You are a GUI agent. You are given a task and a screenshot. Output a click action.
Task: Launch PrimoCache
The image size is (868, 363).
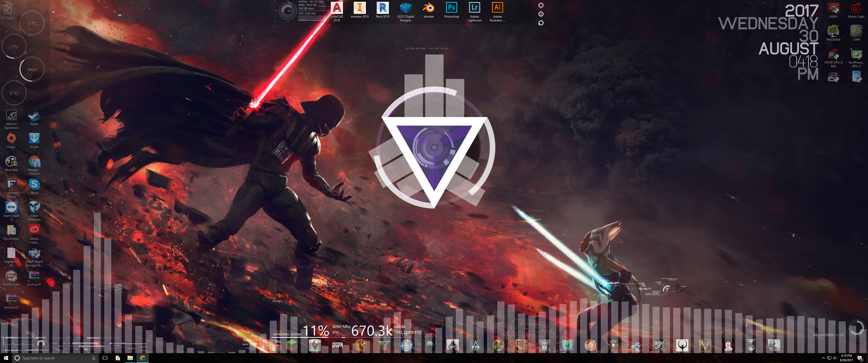(11, 278)
